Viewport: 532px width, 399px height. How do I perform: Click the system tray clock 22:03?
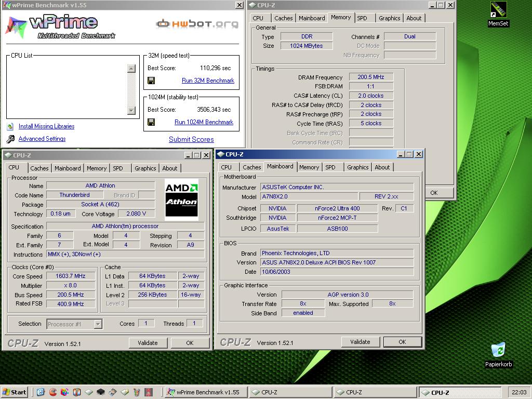[519, 392]
